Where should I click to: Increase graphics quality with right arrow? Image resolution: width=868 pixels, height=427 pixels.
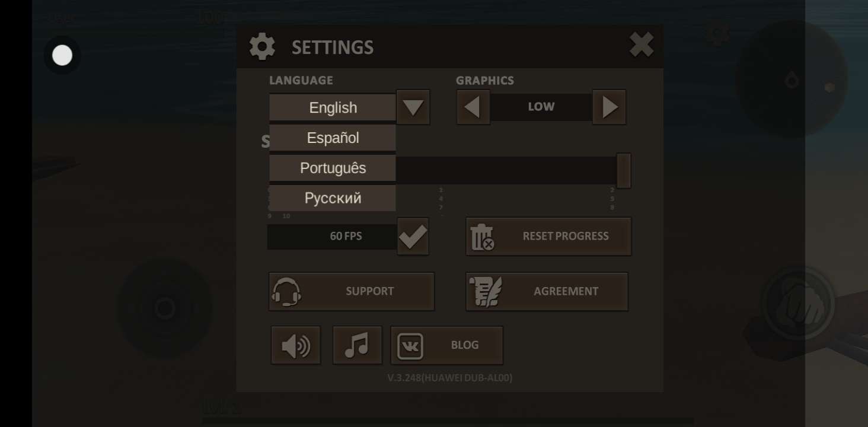point(609,107)
